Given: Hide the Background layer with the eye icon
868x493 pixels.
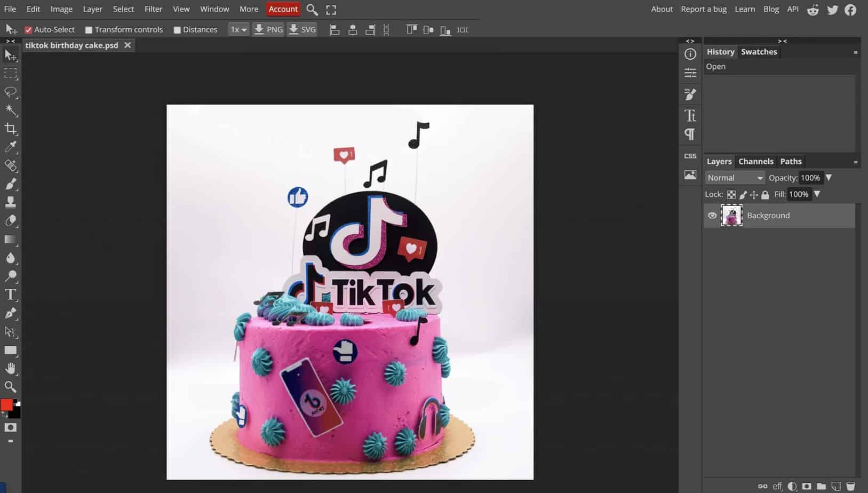Looking at the screenshot, I should 712,216.
